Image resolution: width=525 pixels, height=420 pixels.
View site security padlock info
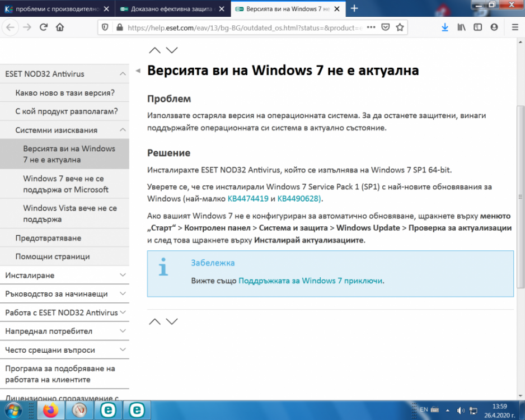pyautogui.click(x=120, y=27)
